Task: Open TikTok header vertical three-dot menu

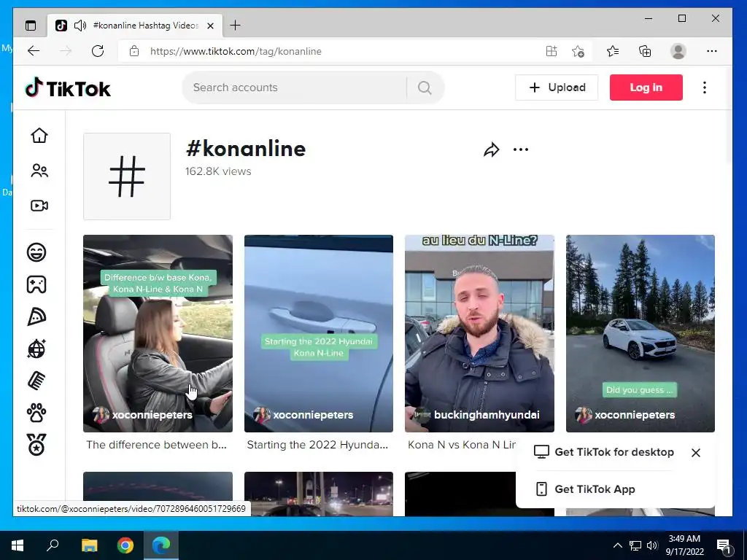Action: click(x=705, y=87)
